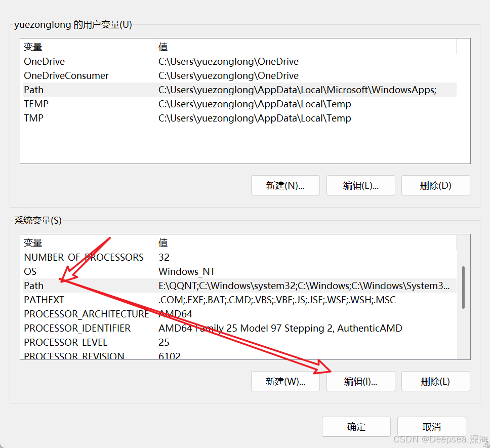Click 编辑(I) to edit system variable

pyautogui.click(x=360, y=381)
